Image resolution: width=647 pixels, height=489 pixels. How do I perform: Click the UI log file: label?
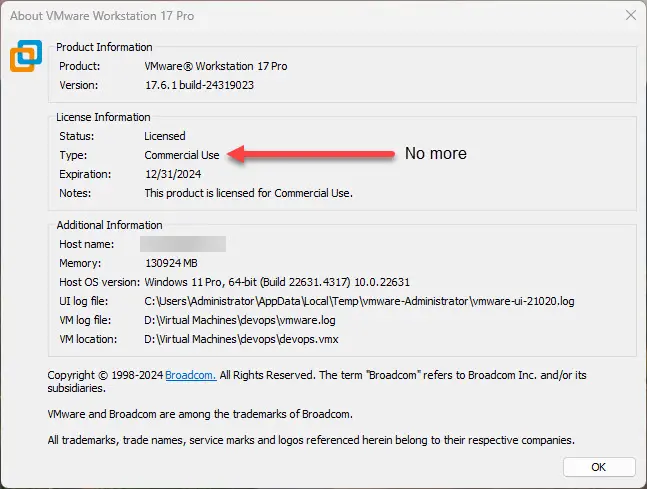tap(83, 301)
